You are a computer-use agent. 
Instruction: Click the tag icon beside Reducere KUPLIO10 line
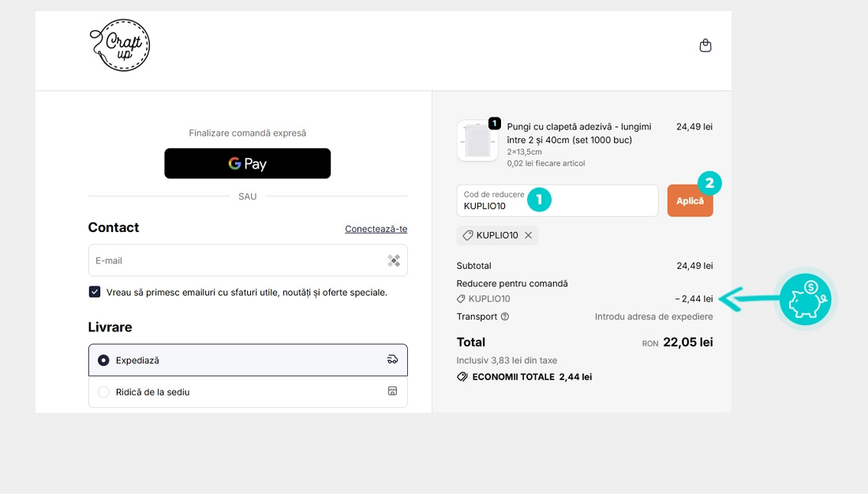click(461, 299)
